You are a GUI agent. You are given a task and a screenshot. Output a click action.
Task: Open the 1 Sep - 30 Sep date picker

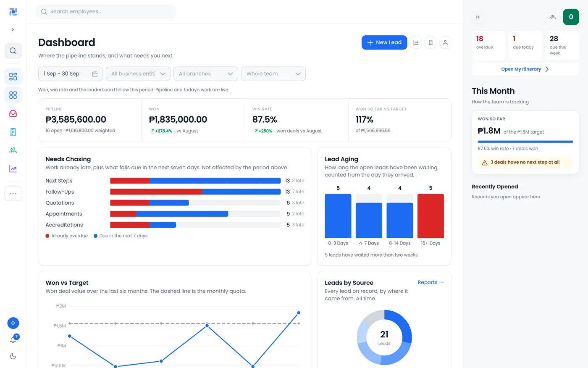click(x=71, y=74)
